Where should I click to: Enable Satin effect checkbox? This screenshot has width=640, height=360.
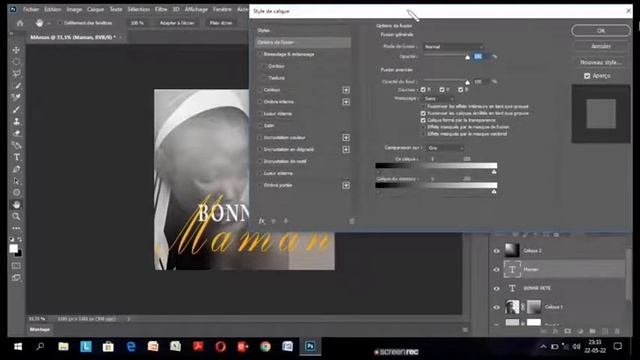point(260,126)
